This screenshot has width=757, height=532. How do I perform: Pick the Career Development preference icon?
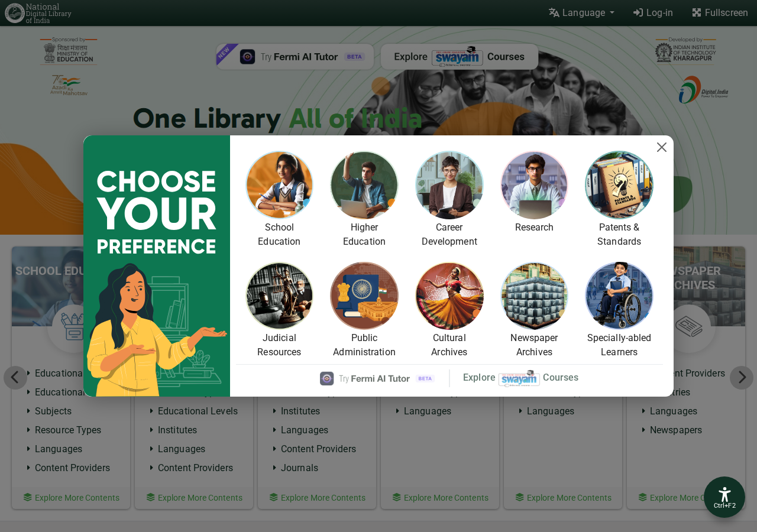[449, 185]
